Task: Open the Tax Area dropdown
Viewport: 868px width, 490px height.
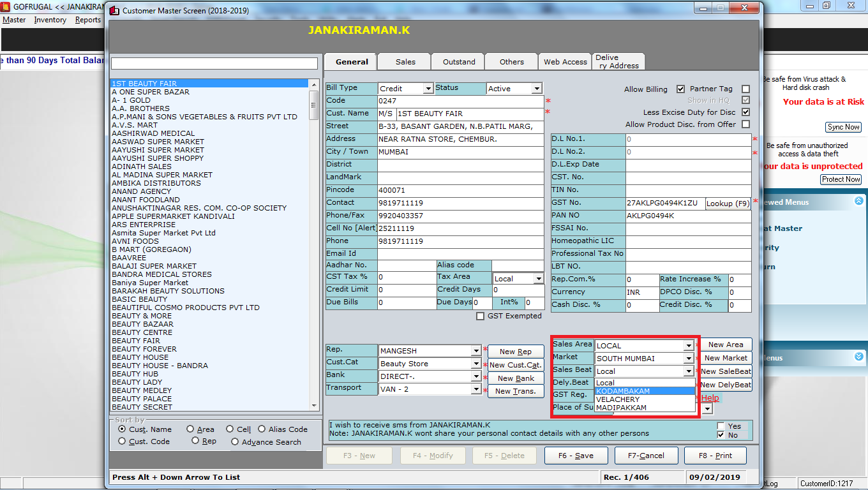Action: pyautogui.click(x=538, y=279)
